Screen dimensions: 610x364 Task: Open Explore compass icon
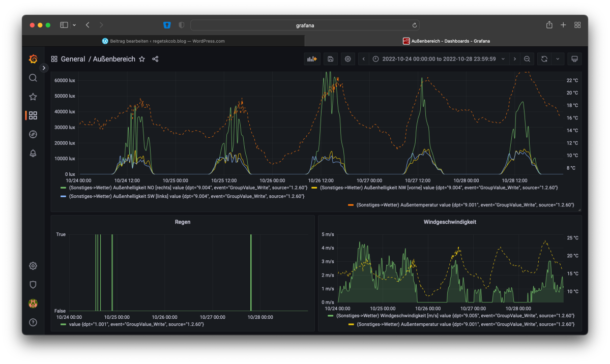(x=33, y=134)
